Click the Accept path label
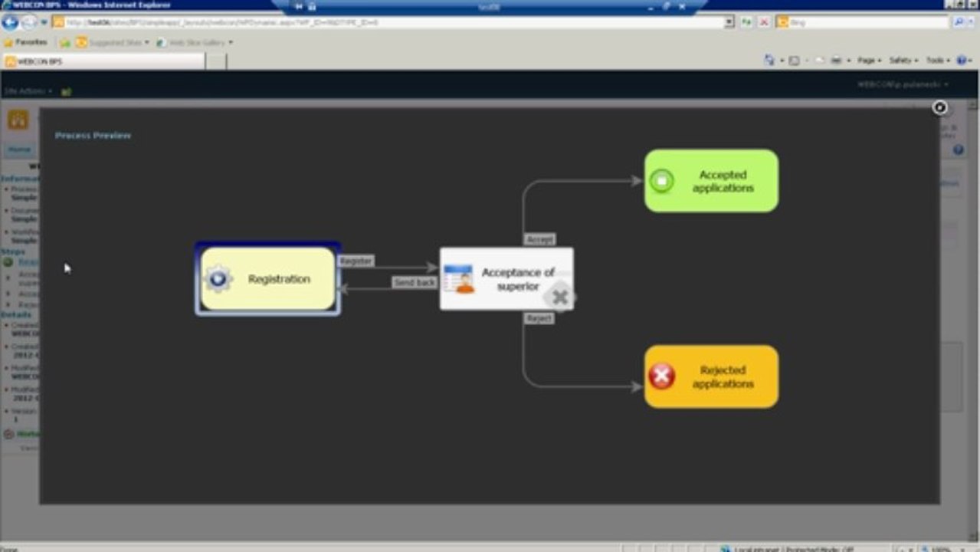 (539, 240)
